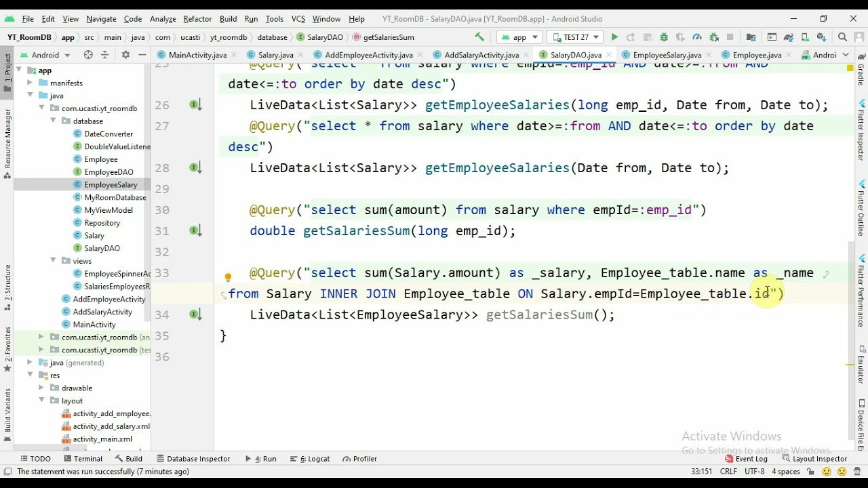The width and height of the screenshot is (868, 488).
Task: Open the Logcat tool window
Action: [x=309, y=459]
